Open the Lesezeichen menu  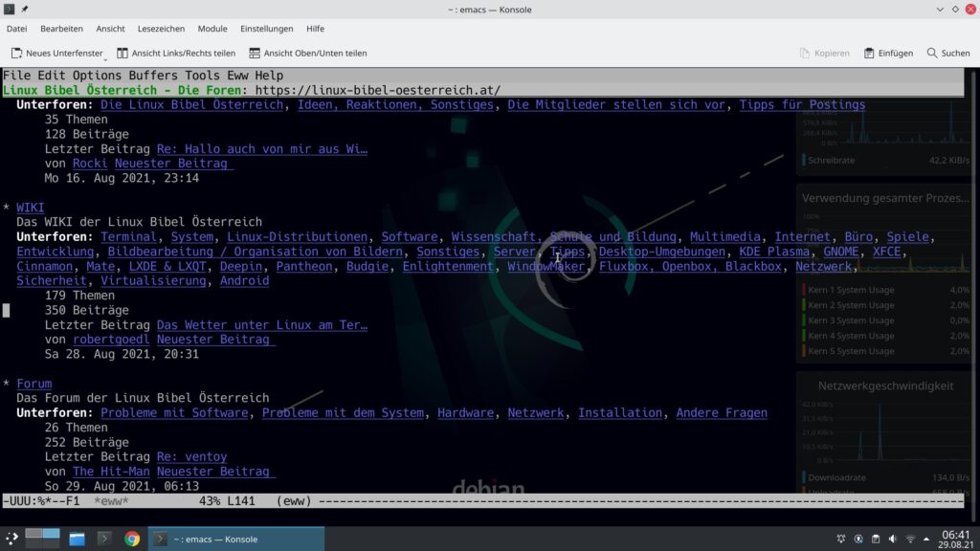click(x=161, y=29)
